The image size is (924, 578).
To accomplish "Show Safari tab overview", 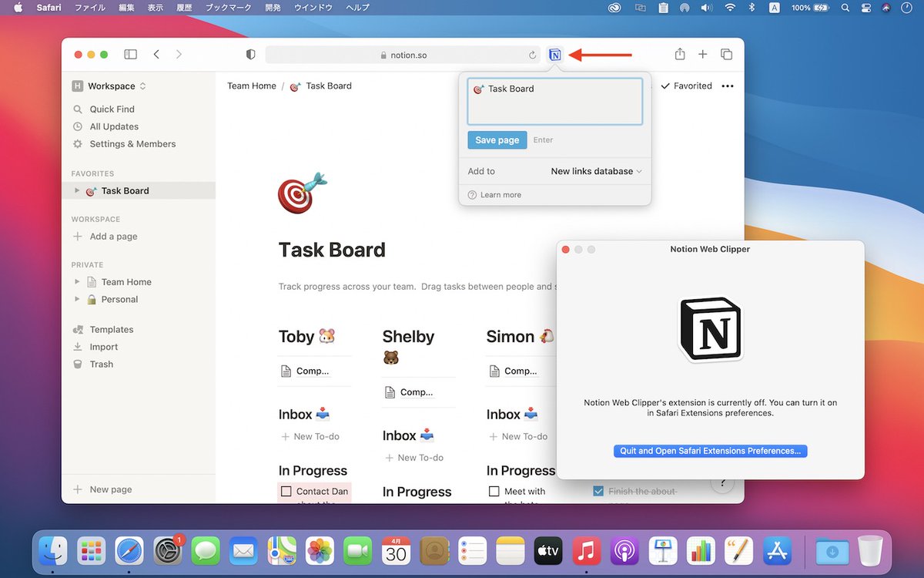I will click(726, 55).
